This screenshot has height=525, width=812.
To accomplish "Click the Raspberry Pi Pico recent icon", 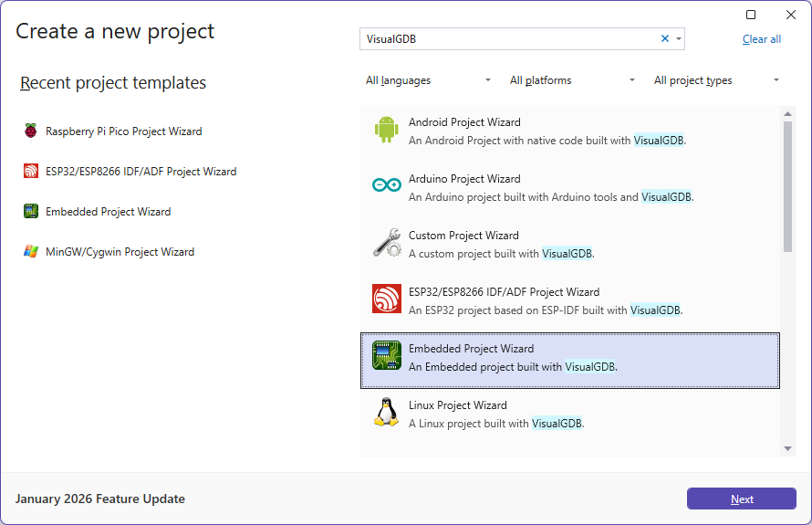I will (x=31, y=131).
